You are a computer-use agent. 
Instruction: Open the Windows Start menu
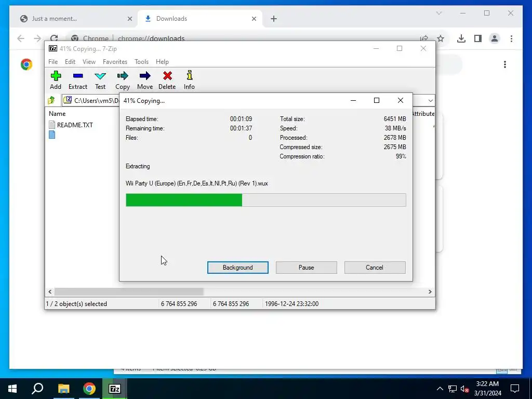(12, 389)
